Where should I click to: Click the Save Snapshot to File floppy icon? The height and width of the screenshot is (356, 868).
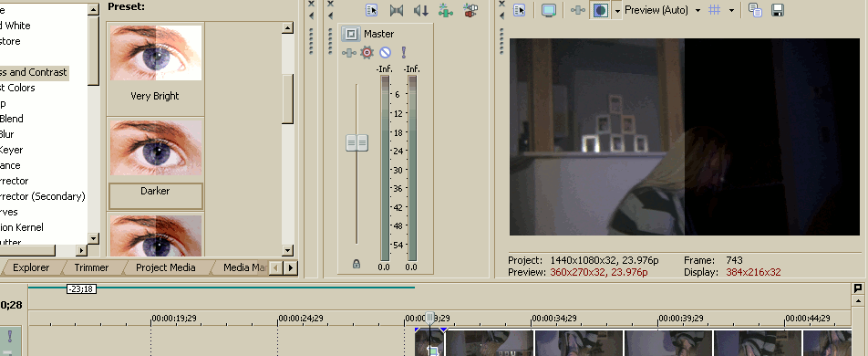click(x=777, y=10)
